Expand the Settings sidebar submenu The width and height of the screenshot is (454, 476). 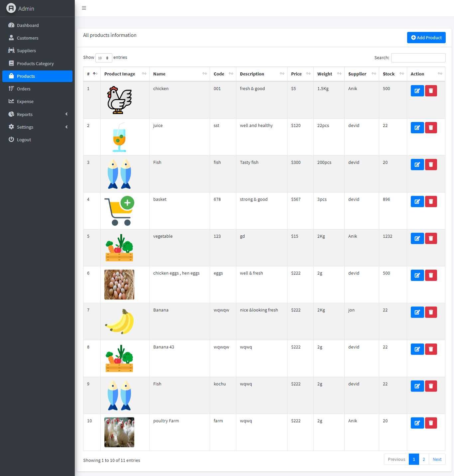click(37, 127)
